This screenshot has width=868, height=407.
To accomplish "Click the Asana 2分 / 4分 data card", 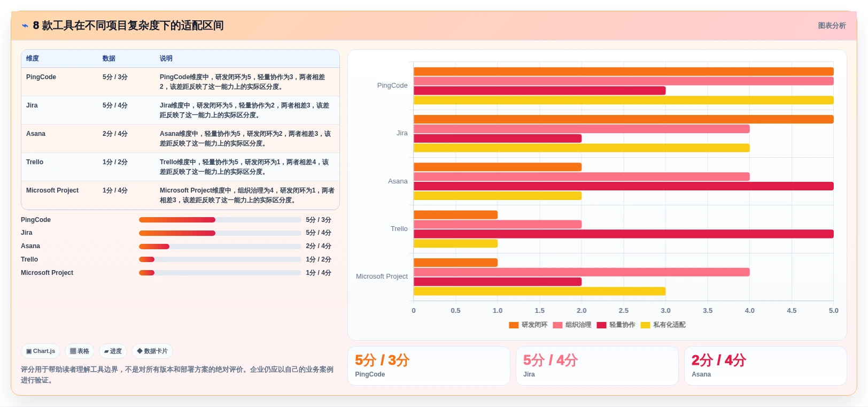I will (765, 366).
